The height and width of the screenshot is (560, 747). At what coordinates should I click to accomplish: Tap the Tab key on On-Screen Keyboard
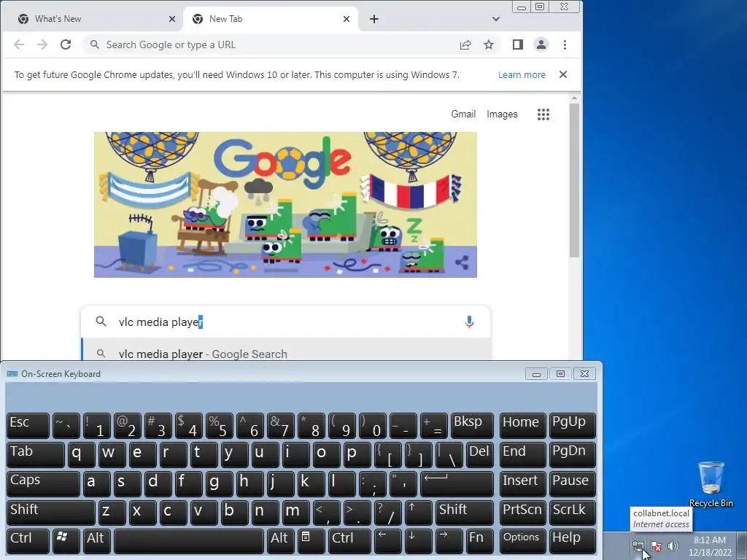point(35,454)
